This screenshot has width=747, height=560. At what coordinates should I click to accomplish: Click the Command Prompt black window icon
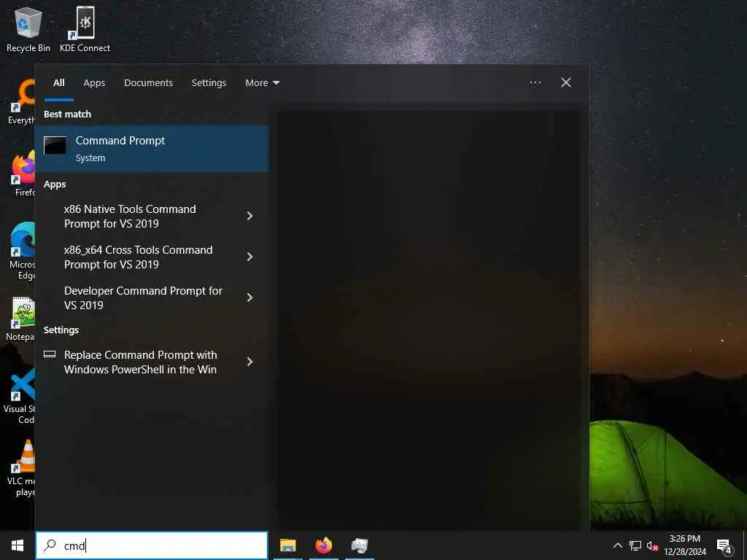click(55, 146)
